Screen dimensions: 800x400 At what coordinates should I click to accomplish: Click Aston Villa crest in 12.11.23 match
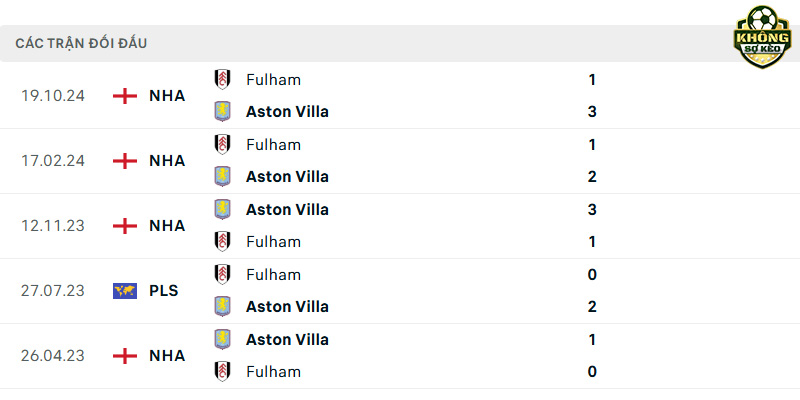[222, 210]
